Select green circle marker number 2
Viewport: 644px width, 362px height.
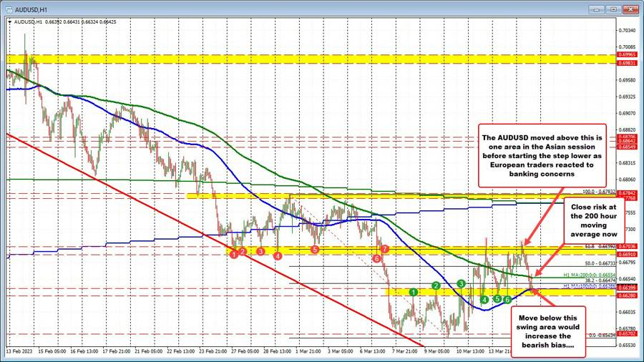pyautogui.click(x=435, y=285)
